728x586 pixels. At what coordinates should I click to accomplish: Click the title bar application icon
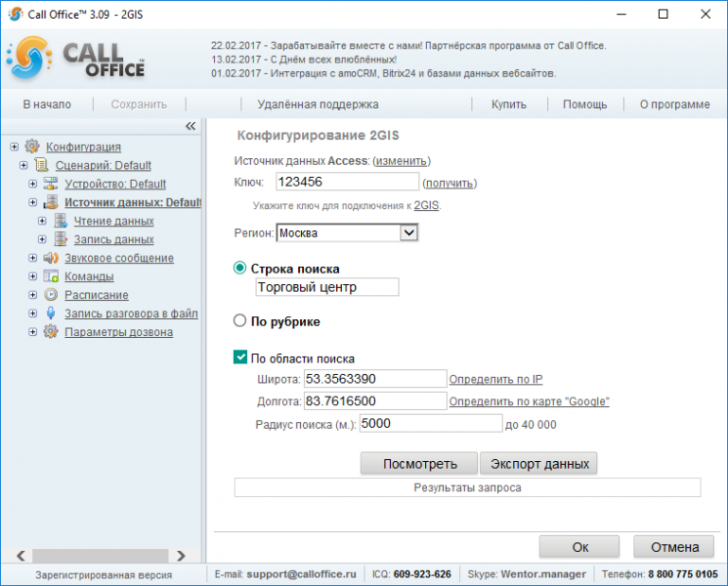coord(15,14)
